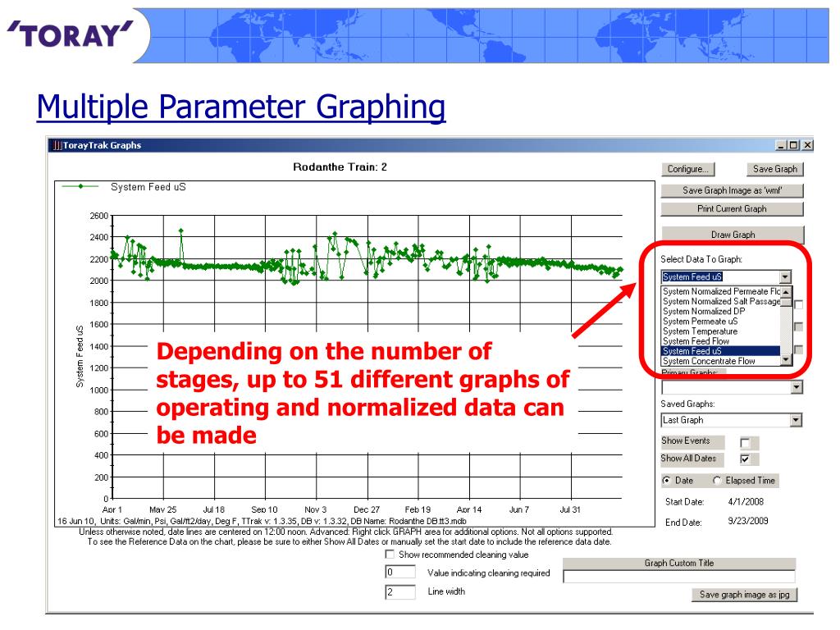Click the Show All Dates label button

click(692, 459)
